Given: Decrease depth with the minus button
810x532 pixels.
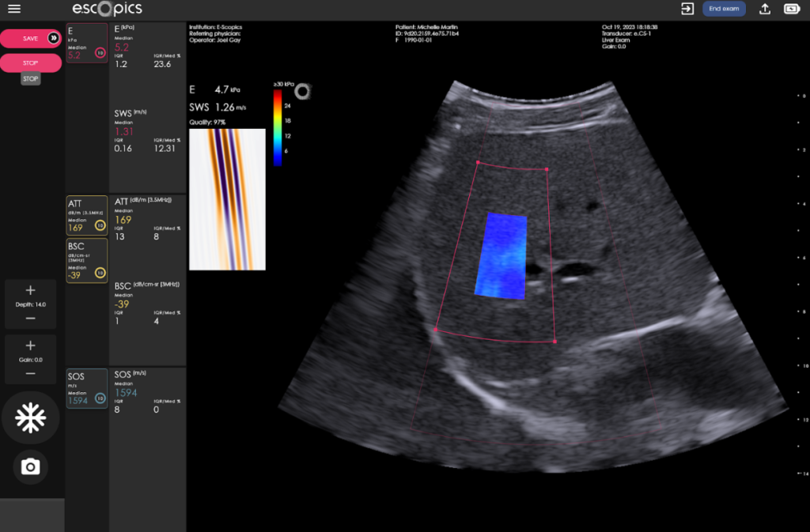Looking at the screenshot, I should click(x=31, y=318).
